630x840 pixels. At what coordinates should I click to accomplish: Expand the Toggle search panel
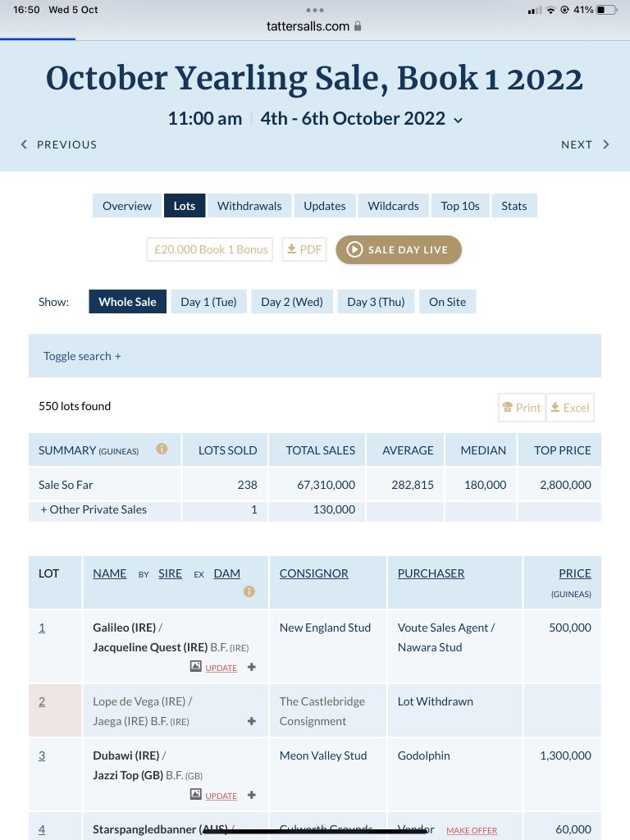click(83, 356)
